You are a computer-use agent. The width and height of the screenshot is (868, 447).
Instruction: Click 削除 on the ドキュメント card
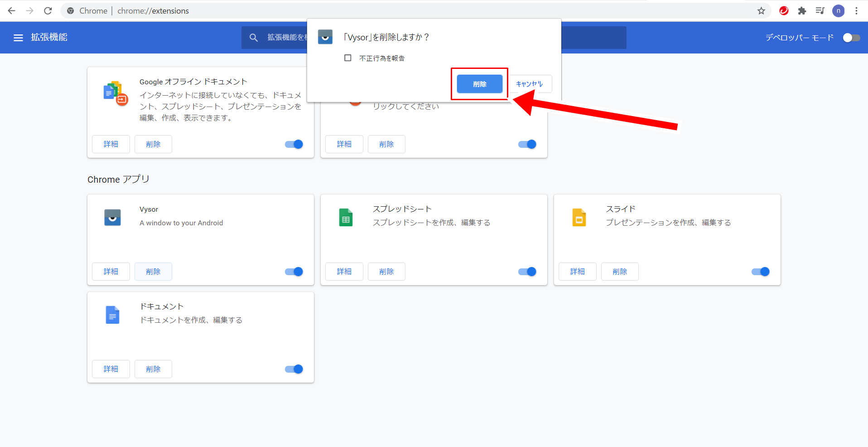tap(153, 369)
